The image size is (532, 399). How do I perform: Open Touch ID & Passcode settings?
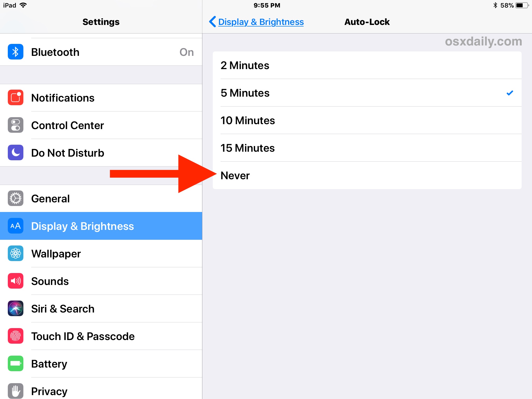pos(100,336)
